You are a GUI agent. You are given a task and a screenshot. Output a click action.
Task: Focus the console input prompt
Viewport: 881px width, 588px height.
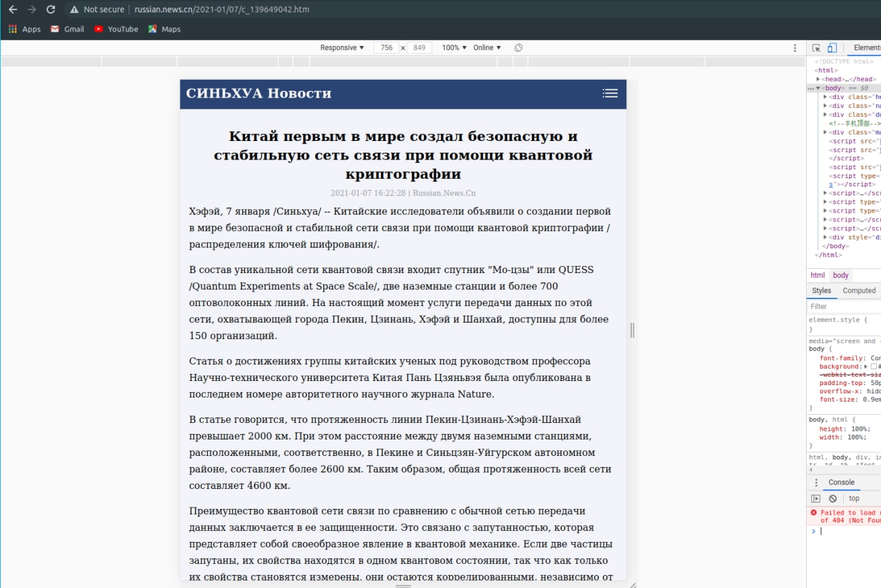click(x=850, y=532)
